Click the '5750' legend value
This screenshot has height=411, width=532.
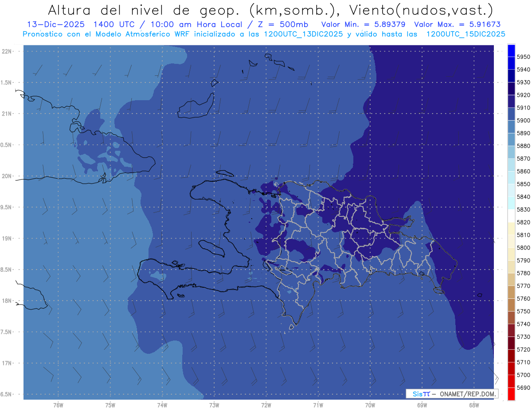tap(524, 311)
